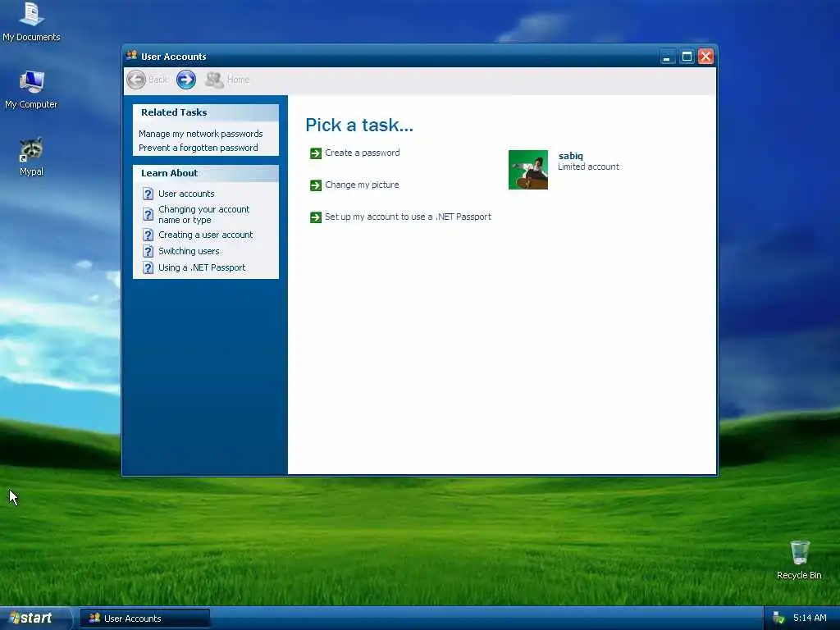Select the Recycle Bin desktop icon
Image resolution: width=840 pixels, height=630 pixels.
click(x=799, y=560)
